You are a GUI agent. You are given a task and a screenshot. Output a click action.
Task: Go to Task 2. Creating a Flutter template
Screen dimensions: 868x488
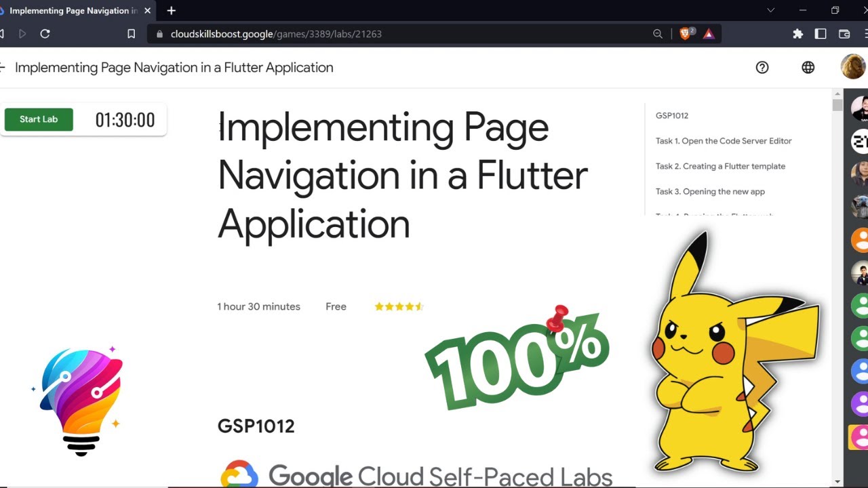[720, 166]
